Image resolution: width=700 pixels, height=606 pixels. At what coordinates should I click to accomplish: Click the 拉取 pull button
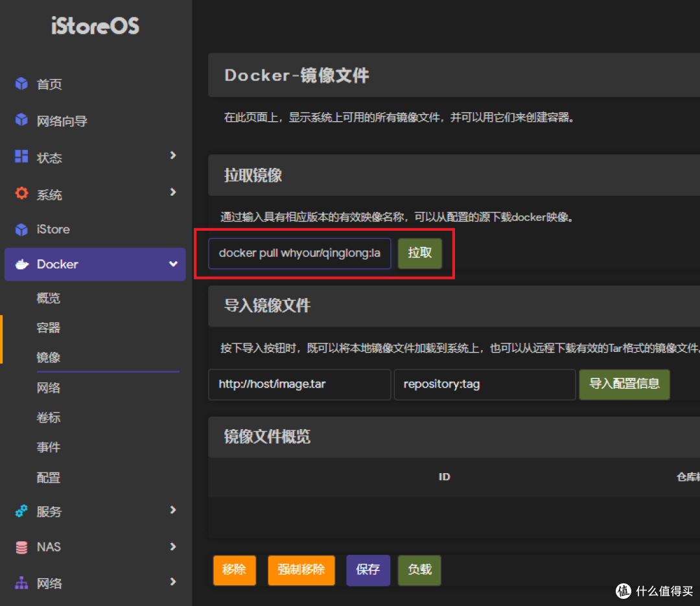[x=419, y=253]
